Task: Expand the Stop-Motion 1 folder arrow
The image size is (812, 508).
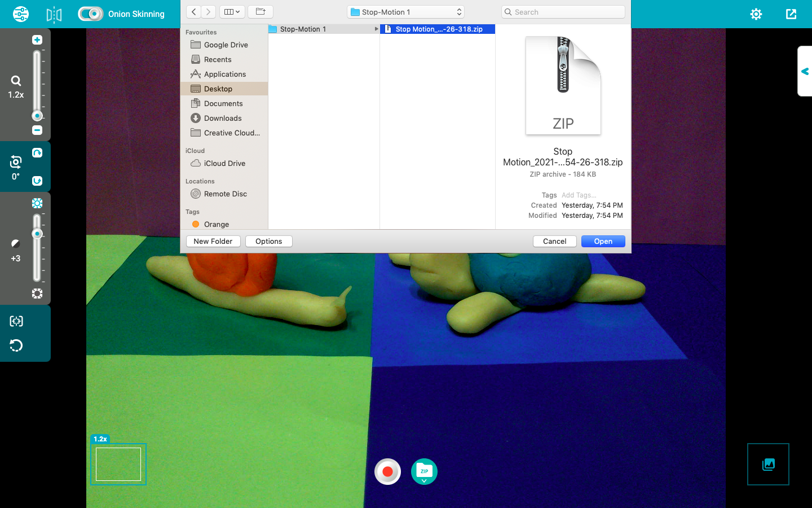Action: 376,29
